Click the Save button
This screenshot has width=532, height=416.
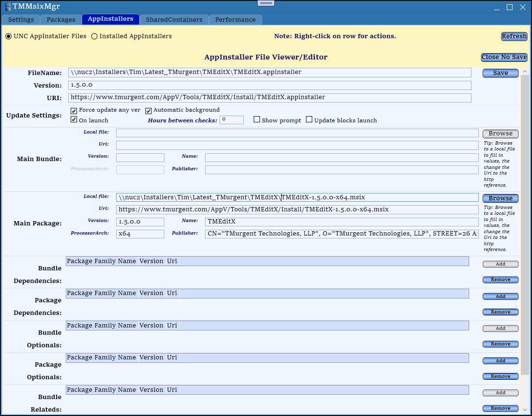coord(500,73)
